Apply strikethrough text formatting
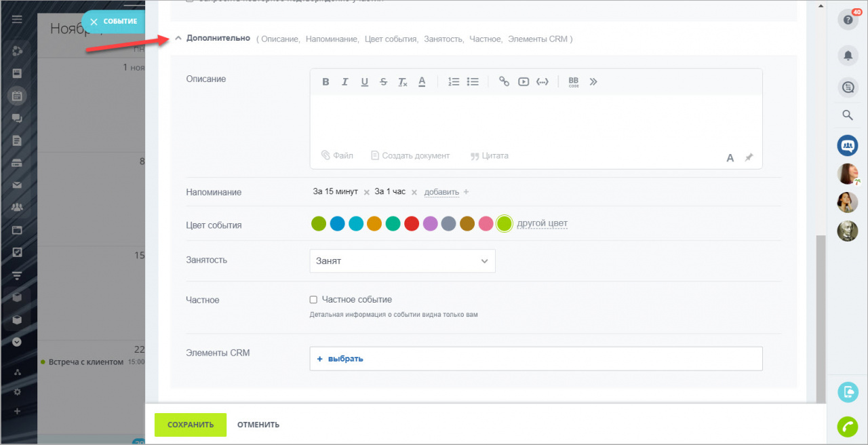868x445 pixels. point(383,82)
